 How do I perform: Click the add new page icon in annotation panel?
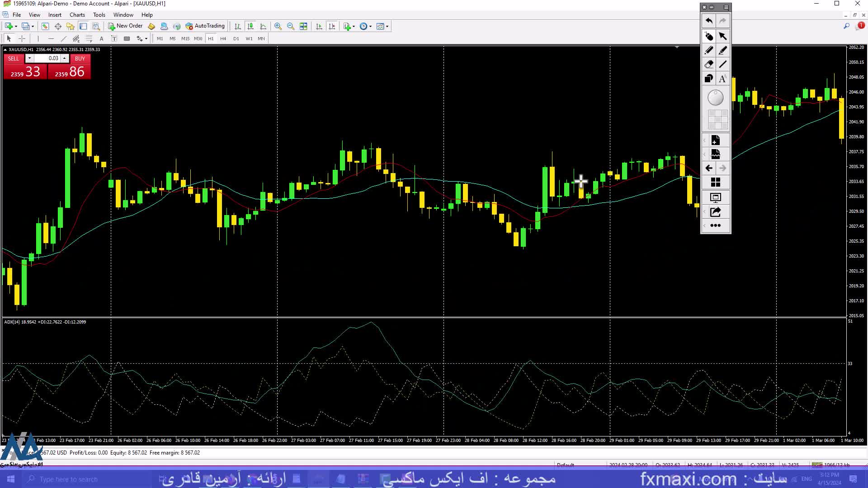point(715,141)
